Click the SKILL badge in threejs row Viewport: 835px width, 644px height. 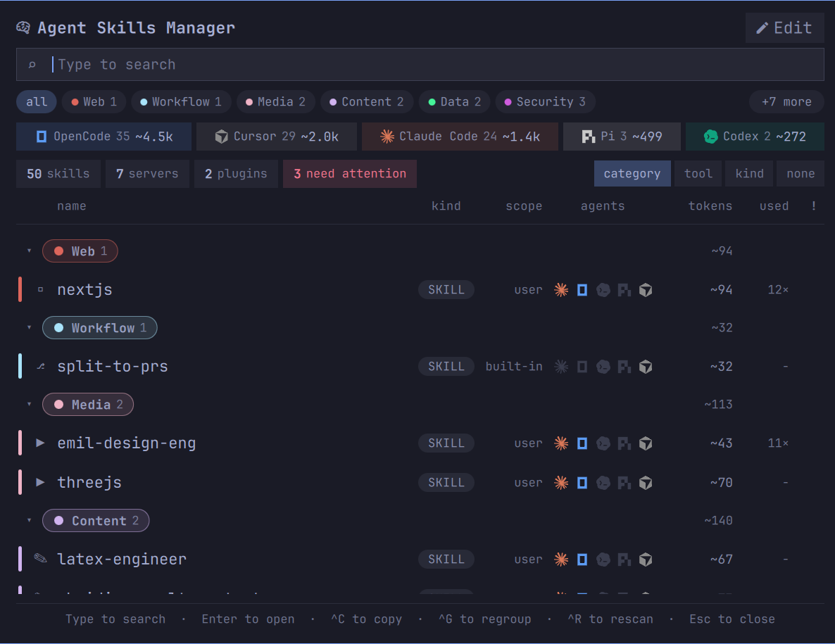(x=446, y=482)
